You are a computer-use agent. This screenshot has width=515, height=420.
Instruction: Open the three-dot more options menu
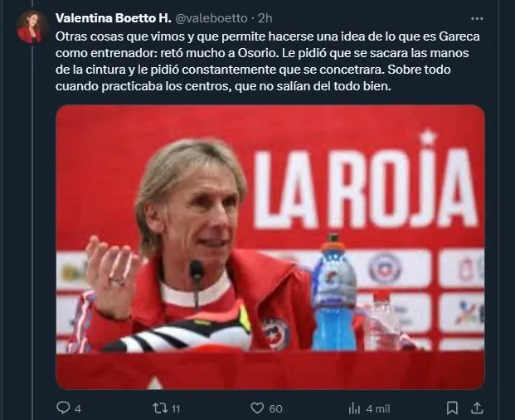click(477, 19)
